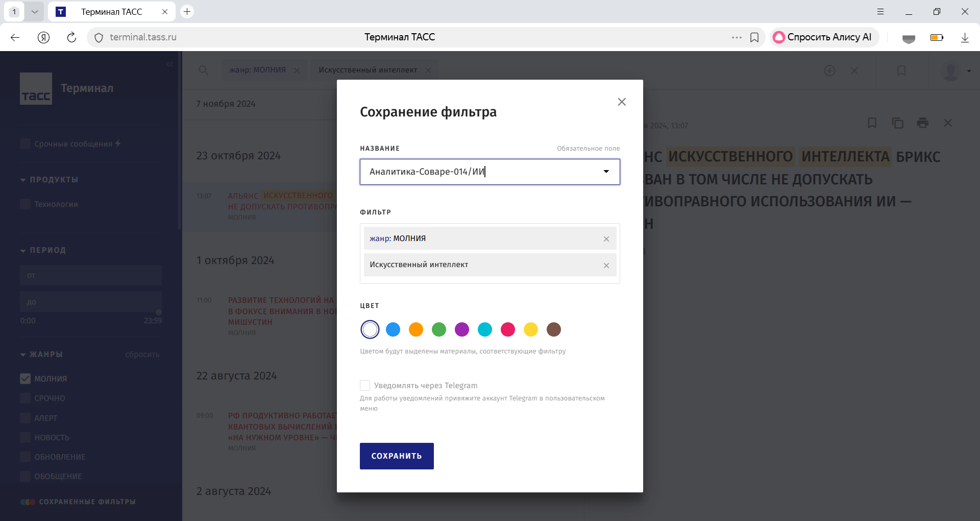Open the user profile avatar
This screenshot has width=980, height=521.
(x=949, y=72)
